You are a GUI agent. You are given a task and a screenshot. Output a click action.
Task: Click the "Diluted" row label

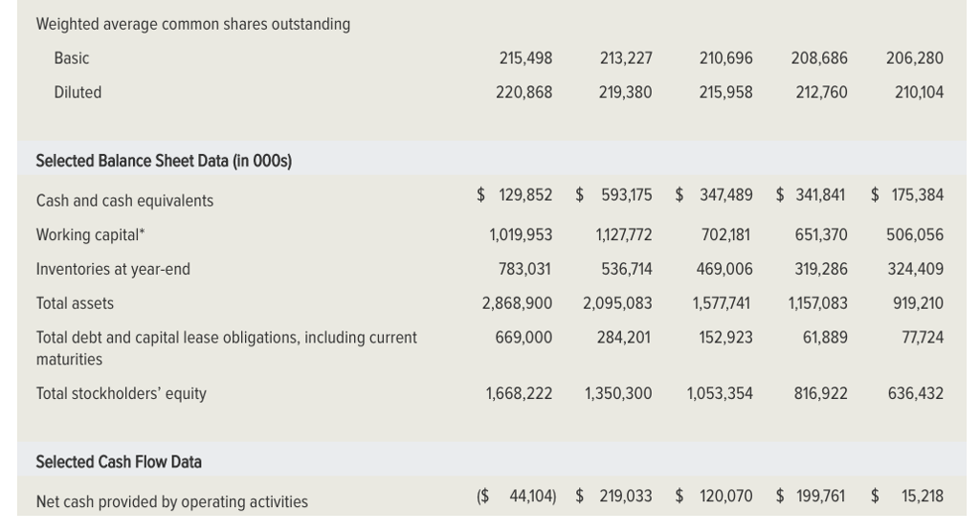(x=78, y=93)
